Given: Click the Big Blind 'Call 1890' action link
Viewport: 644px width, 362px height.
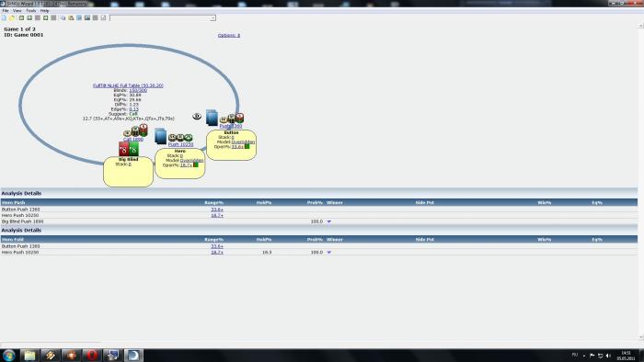Looking at the screenshot, I should pyautogui.click(x=133, y=140).
